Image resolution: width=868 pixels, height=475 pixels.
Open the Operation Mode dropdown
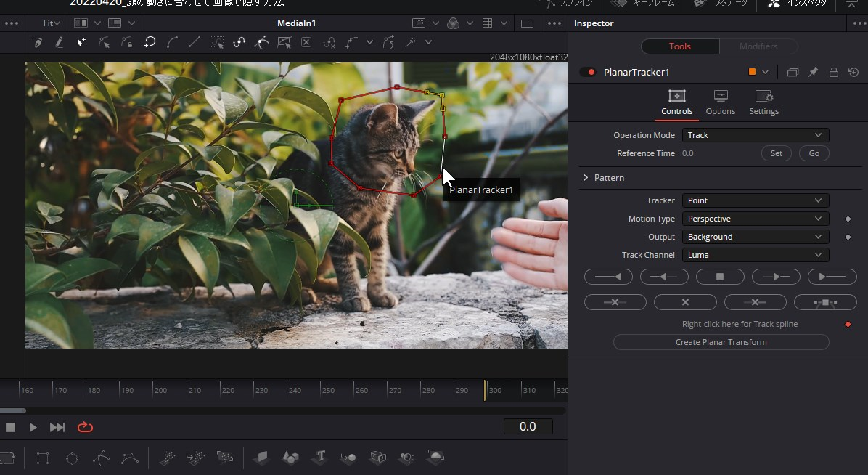756,135
